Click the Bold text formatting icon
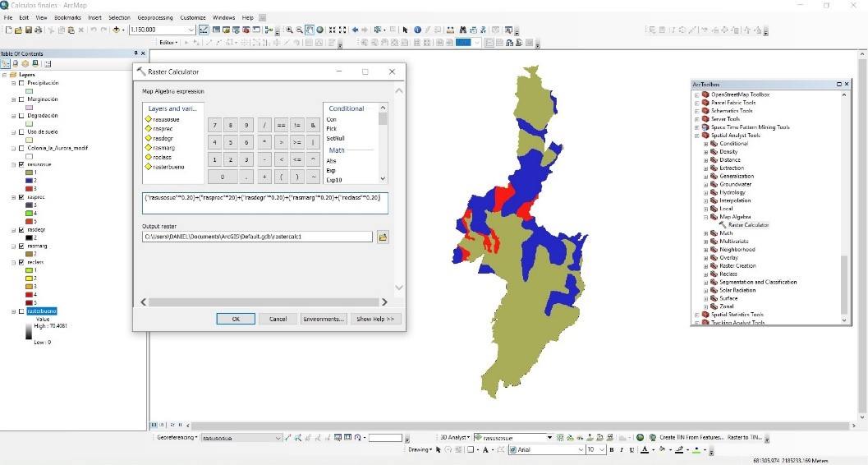This screenshot has height=465, width=868. (x=613, y=450)
